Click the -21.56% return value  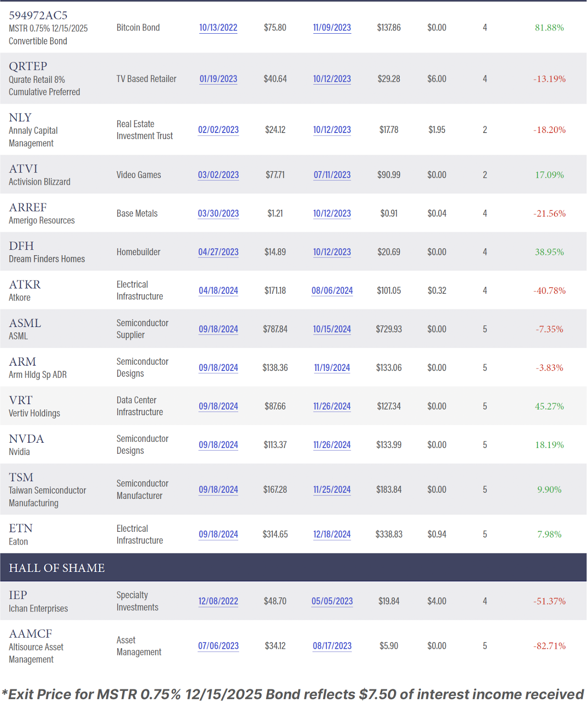pyautogui.click(x=549, y=214)
